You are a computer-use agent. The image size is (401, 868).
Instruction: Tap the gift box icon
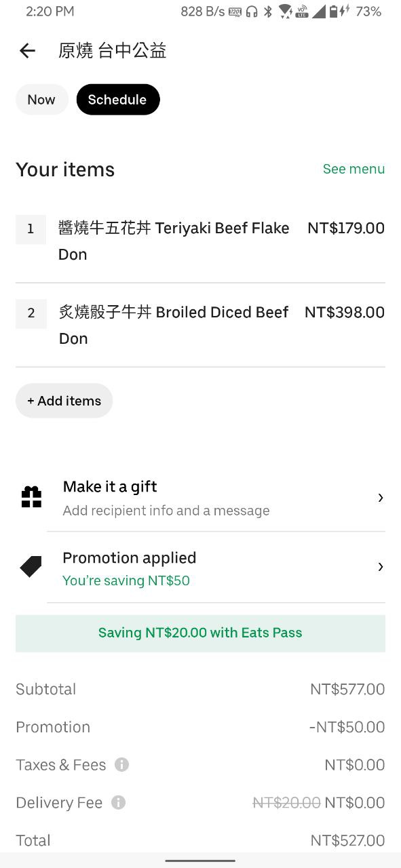coord(31,498)
